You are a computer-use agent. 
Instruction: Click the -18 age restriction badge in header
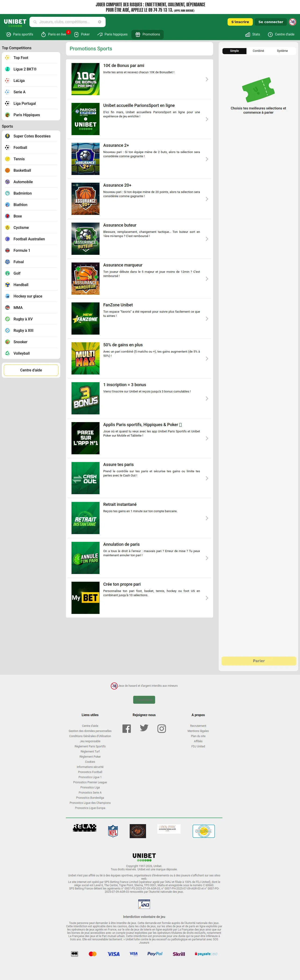[x=292, y=22]
